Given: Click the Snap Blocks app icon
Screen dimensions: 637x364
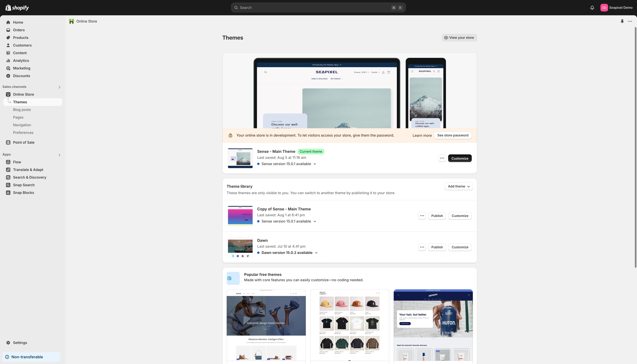Looking at the screenshot, I should pos(8,193).
